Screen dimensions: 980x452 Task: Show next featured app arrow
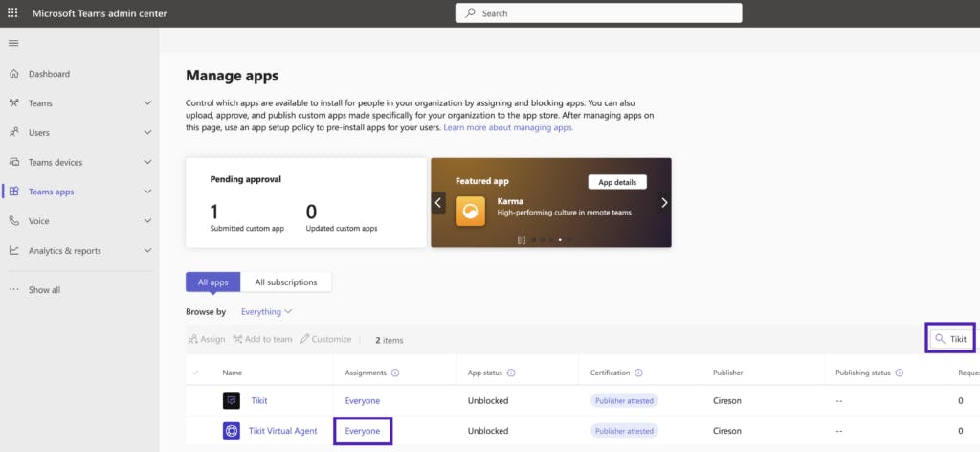(664, 203)
